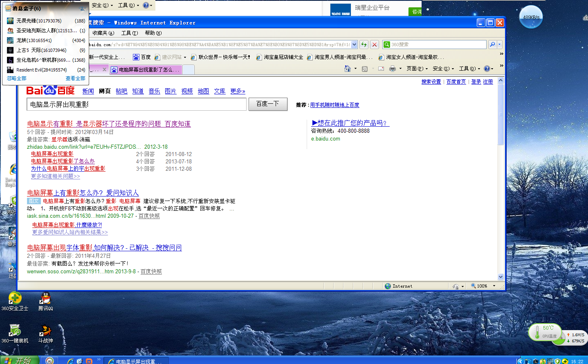
Task: Open 为什么电脑屏幕上的字出现重影 sub-result
Action: click(x=68, y=168)
